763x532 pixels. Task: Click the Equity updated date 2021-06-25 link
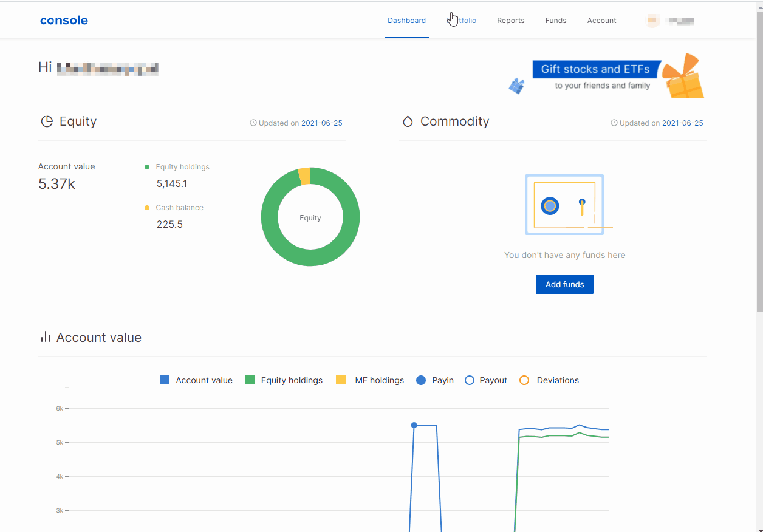coord(321,123)
